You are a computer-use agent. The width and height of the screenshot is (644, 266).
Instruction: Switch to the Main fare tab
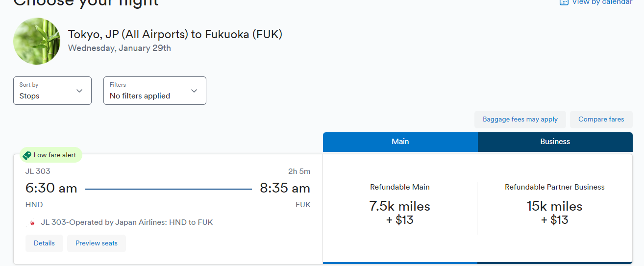tap(400, 142)
